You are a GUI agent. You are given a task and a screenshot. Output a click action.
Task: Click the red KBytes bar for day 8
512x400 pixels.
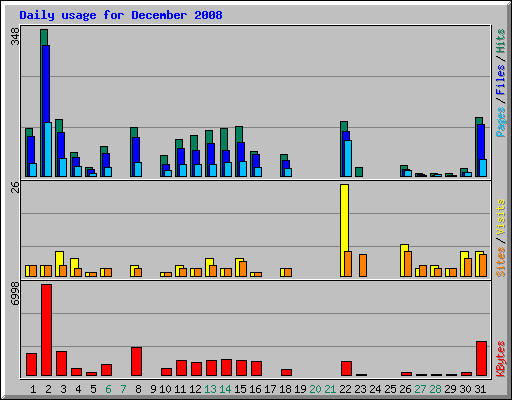coord(136,362)
